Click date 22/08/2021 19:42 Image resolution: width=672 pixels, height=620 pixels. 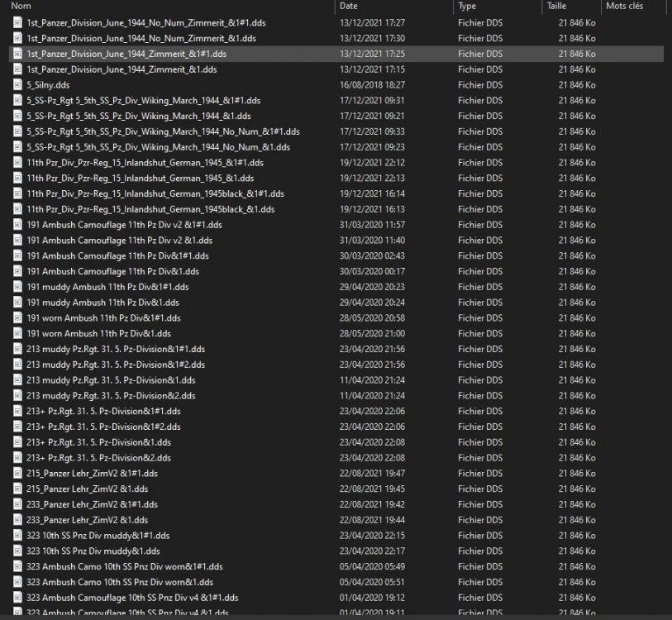(372, 504)
